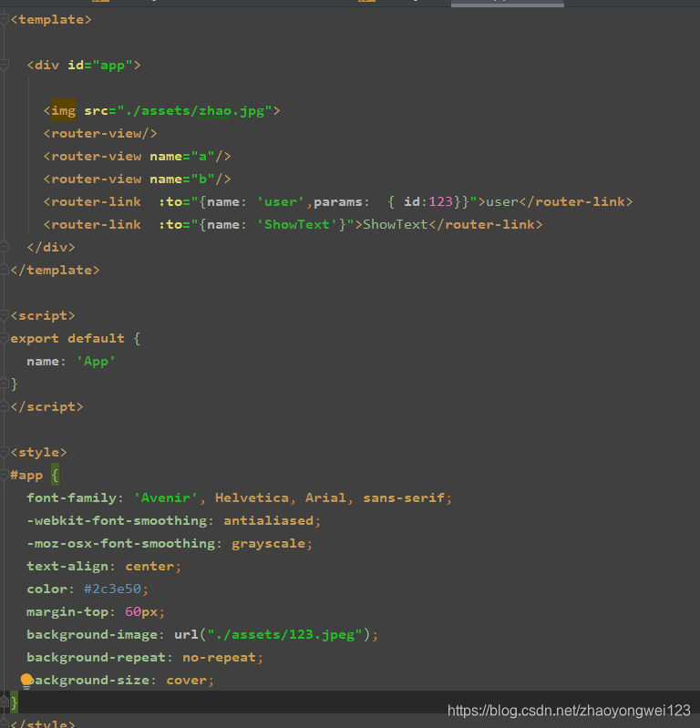Click the sans-serif font value

pos(404,498)
